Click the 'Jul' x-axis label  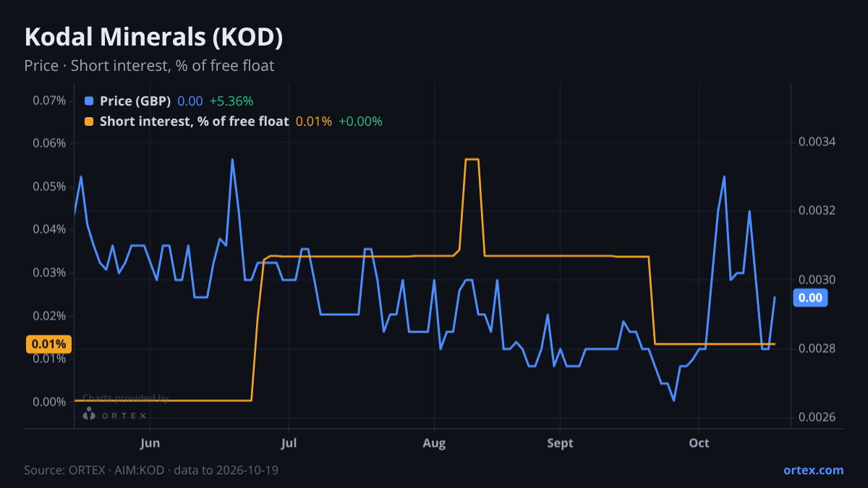tap(289, 443)
